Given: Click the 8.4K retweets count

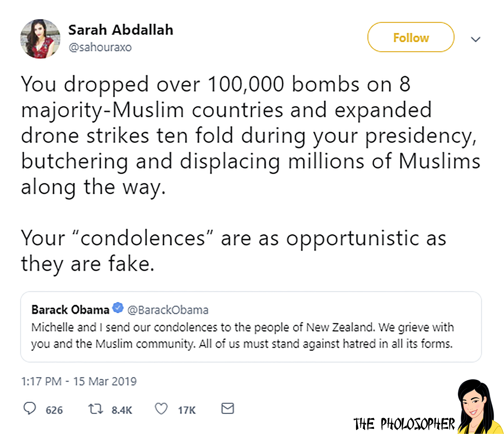Looking at the screenshot, I should click(x=122, y=410).
